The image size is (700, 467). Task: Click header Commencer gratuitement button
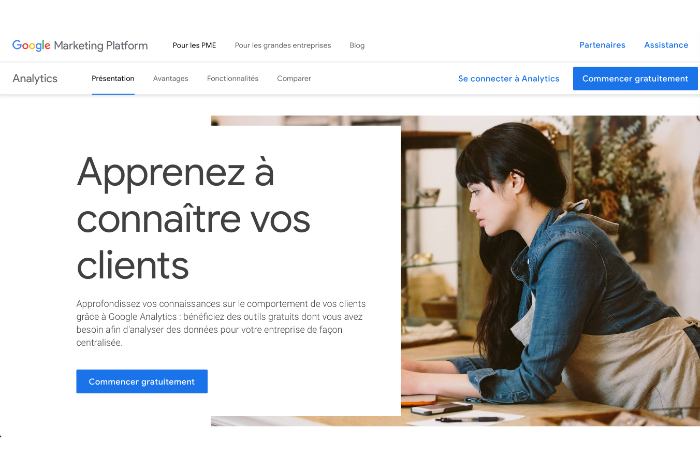[635, 79]
